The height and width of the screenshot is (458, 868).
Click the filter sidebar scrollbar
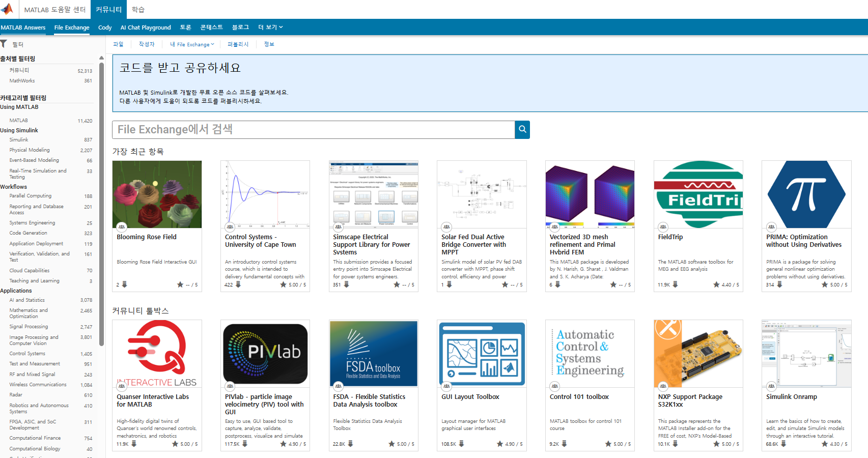point(101,204)
